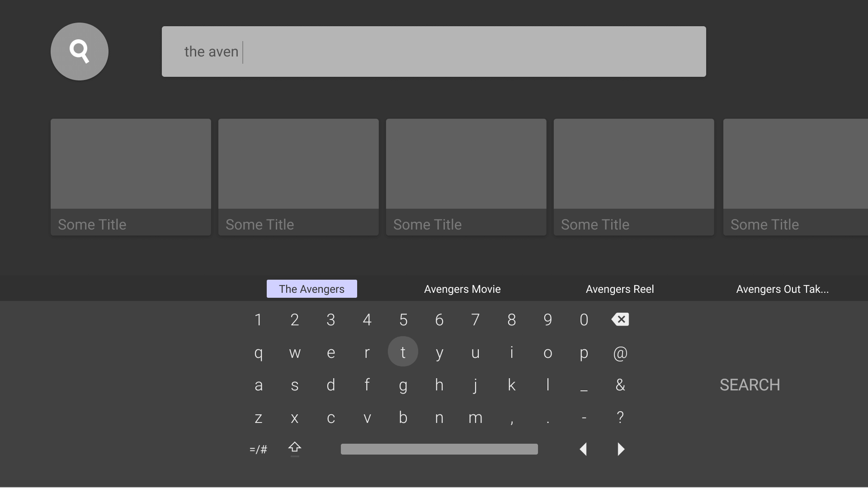Tap the & ampersand key
The height and width of the screenshot is (488, 868).
620,385
